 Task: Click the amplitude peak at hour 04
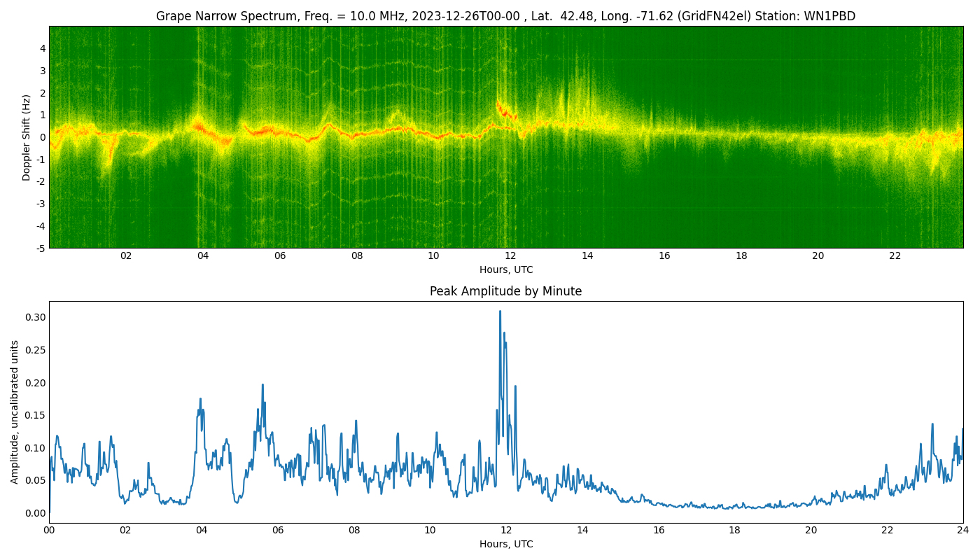200,400
